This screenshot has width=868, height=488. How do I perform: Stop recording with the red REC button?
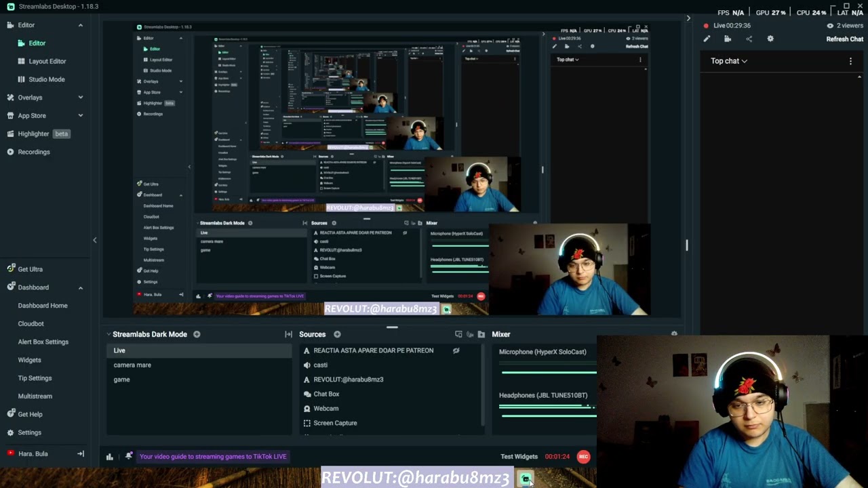(583, 457)
